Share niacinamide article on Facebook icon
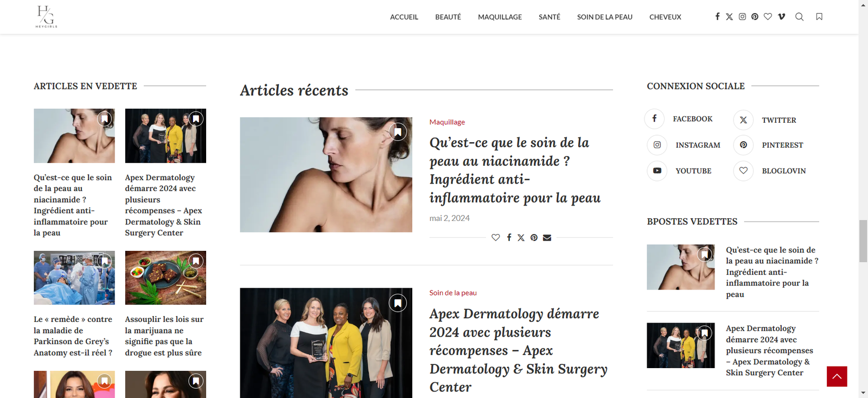This screenshot has height=398, width=868. point(509,237)
